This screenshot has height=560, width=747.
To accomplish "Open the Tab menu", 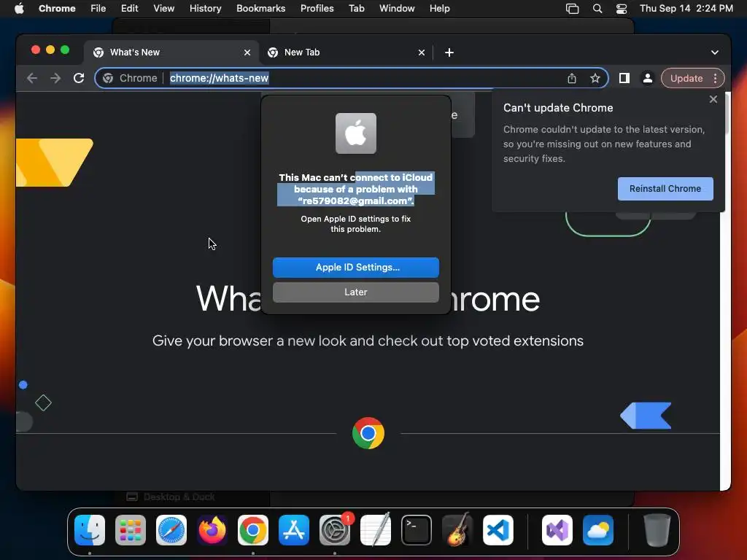I will click(x=356, y=9).
